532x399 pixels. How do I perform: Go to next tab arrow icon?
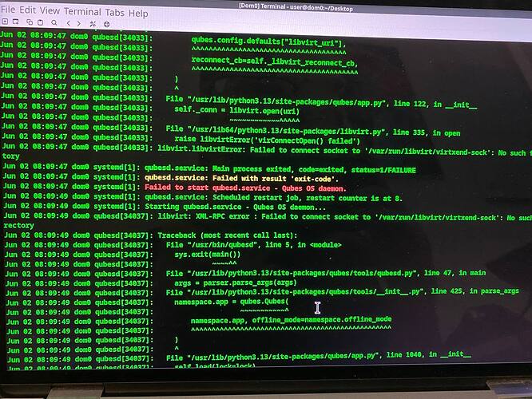(x=79, y=24)
